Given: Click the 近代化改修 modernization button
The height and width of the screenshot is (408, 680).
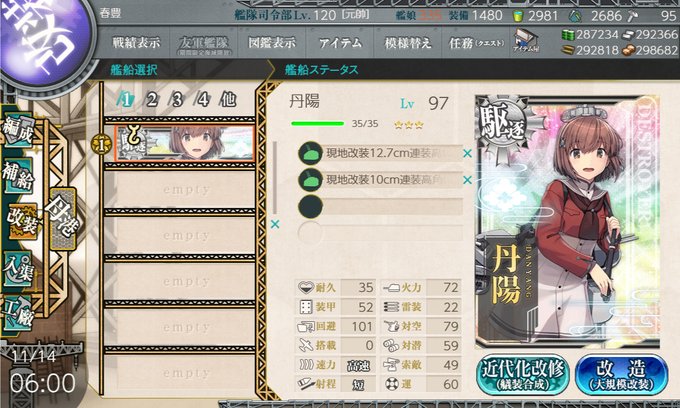Looking at the screenshot, I should (x=522, y=375).
